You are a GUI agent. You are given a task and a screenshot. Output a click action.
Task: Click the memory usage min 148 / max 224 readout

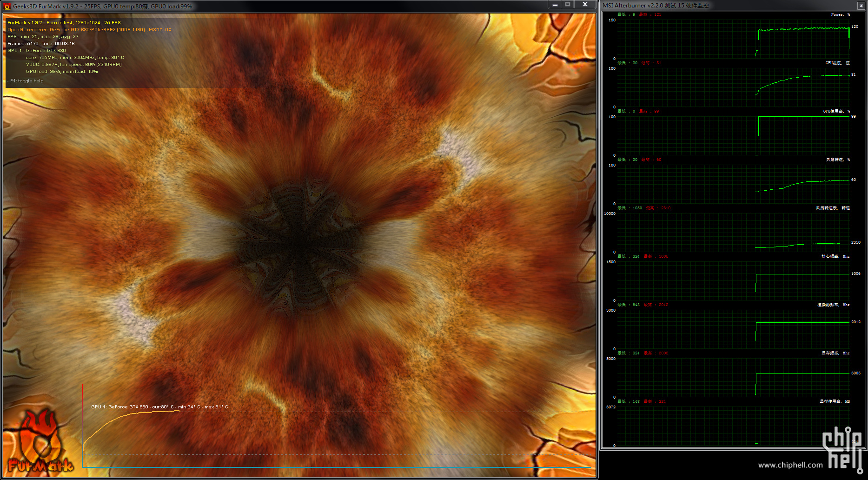pyautogui.click(x=642, y=401)
